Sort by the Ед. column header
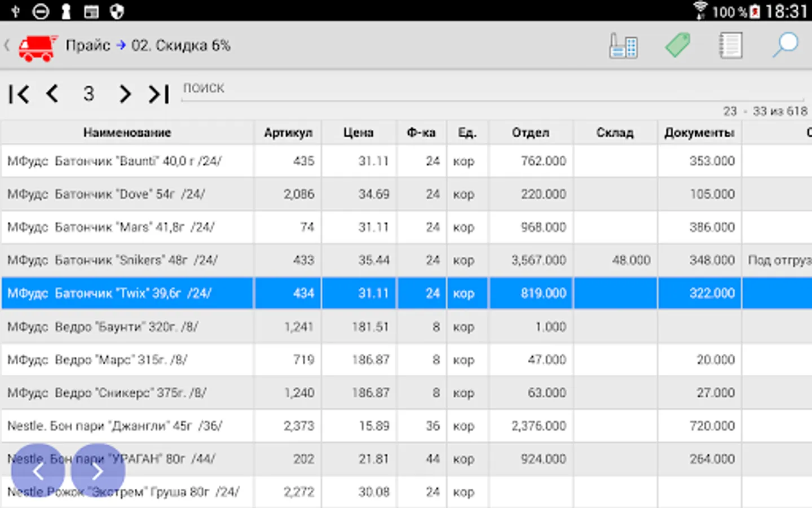This screenshot has width=812, height=508. (x=467, y=133)
